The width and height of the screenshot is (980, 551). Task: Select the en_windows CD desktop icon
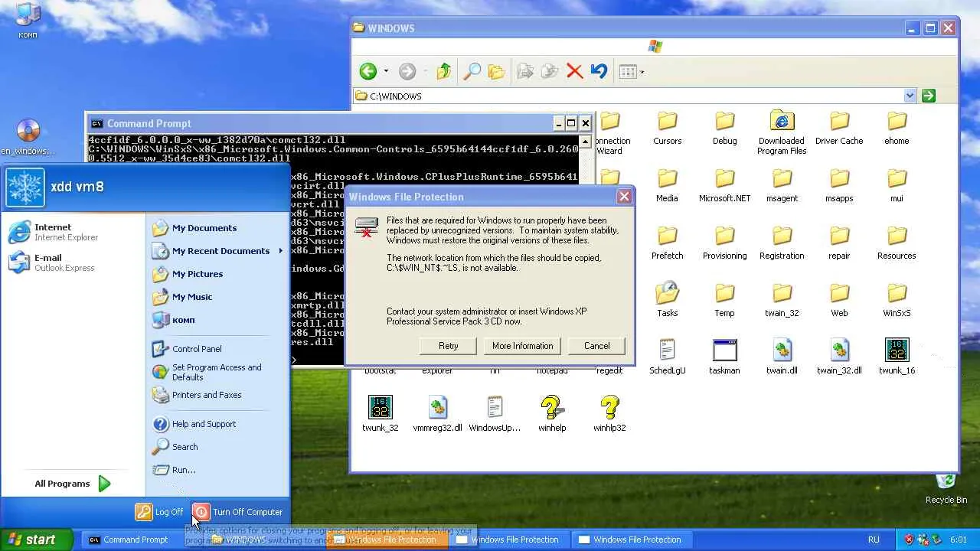pyautogui.click(x=28, y=138)
